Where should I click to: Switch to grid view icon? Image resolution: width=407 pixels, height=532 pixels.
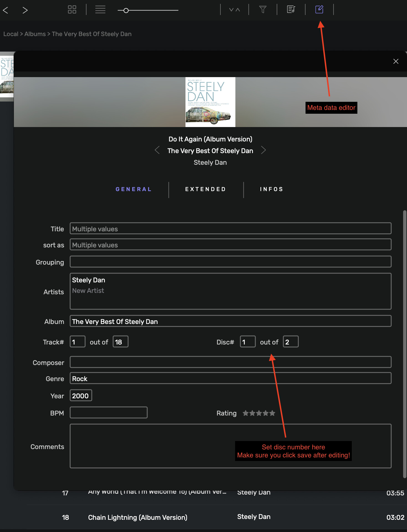tap(72, 10)
